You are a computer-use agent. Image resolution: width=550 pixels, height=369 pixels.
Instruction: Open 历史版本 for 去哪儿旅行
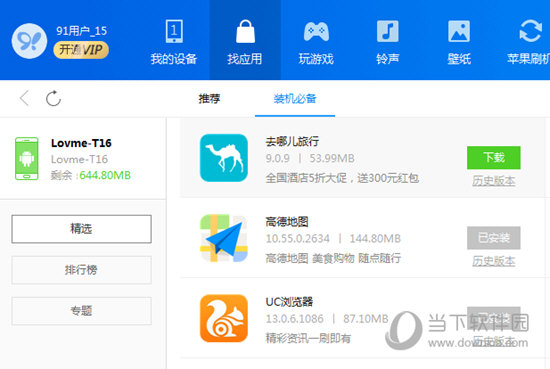tap(494, 181)
